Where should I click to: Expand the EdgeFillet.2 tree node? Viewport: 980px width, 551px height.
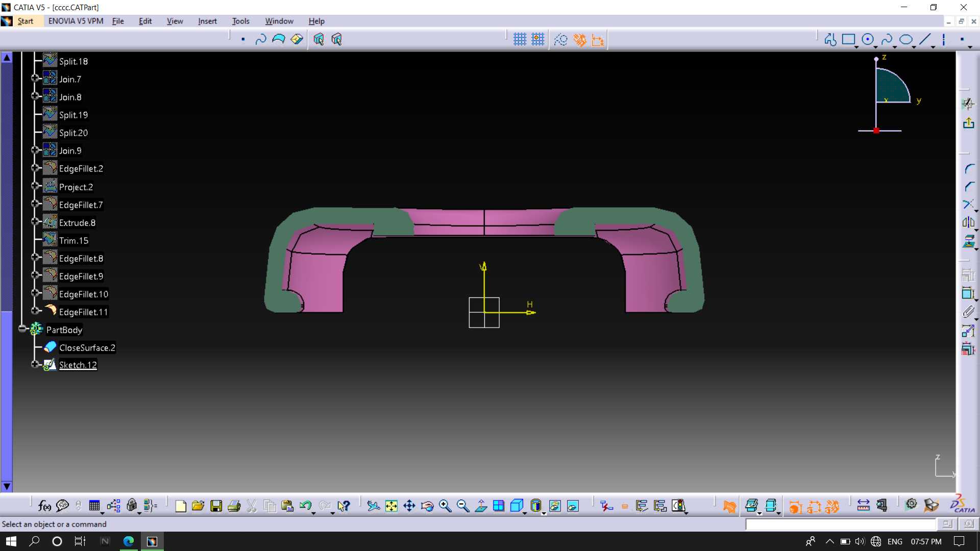pos(35,168)
